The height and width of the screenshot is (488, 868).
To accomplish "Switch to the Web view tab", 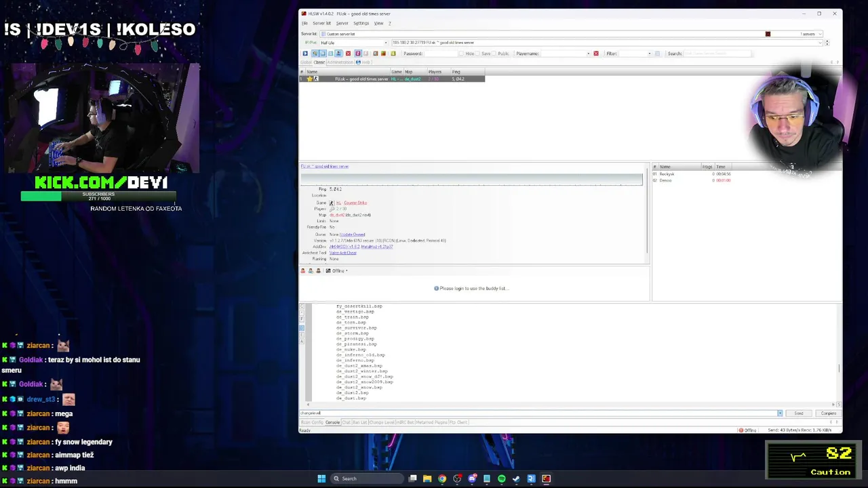I will [x=363, y=62].
